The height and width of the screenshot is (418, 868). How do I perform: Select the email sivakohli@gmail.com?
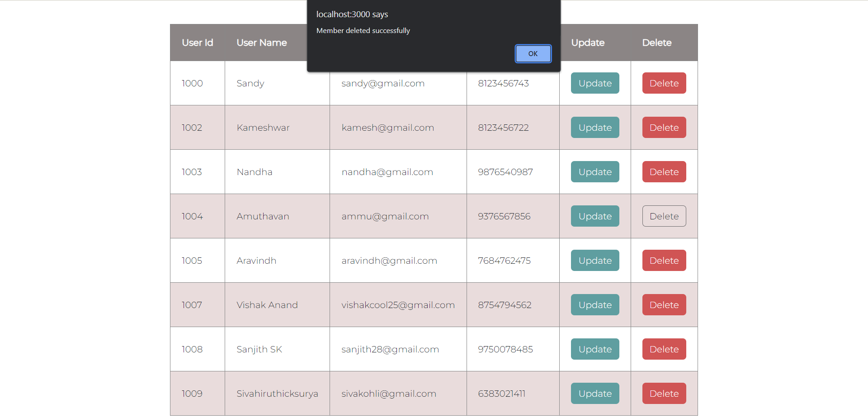point(389,393)
